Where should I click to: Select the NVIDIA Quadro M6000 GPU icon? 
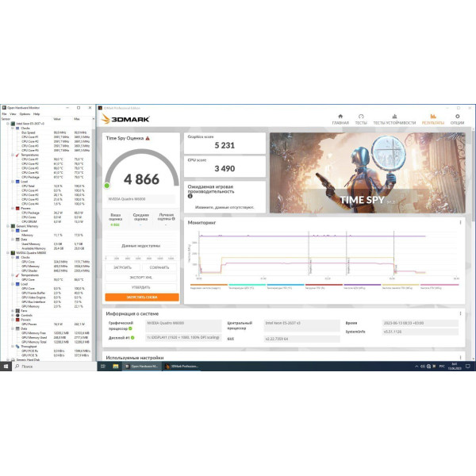(x=13, y=253)
